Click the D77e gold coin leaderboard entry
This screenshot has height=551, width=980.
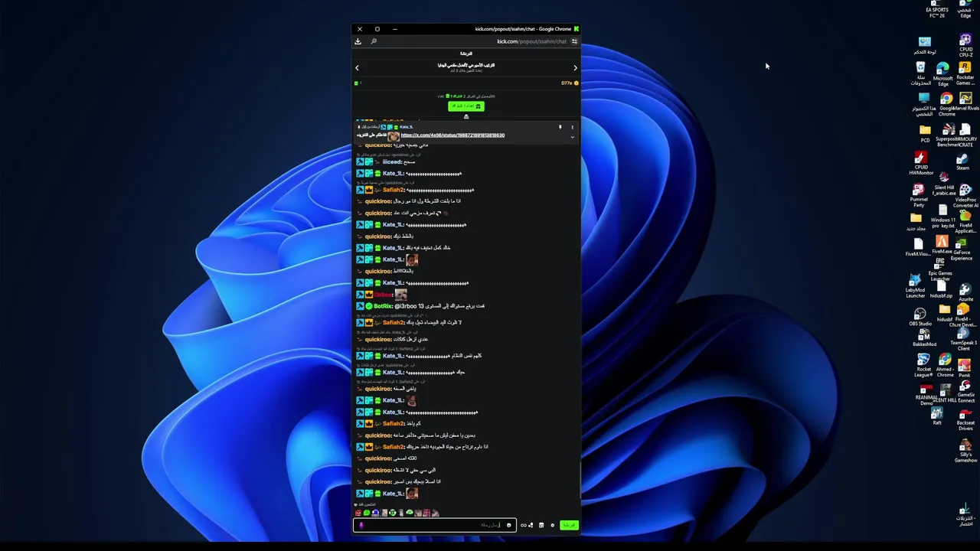coord(570,83)
